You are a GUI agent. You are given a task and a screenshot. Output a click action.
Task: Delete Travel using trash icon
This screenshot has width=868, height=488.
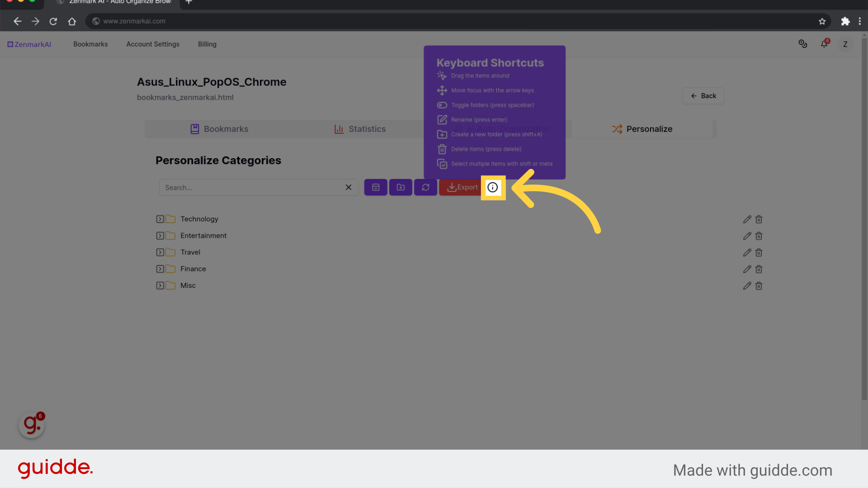coord(759,253)
